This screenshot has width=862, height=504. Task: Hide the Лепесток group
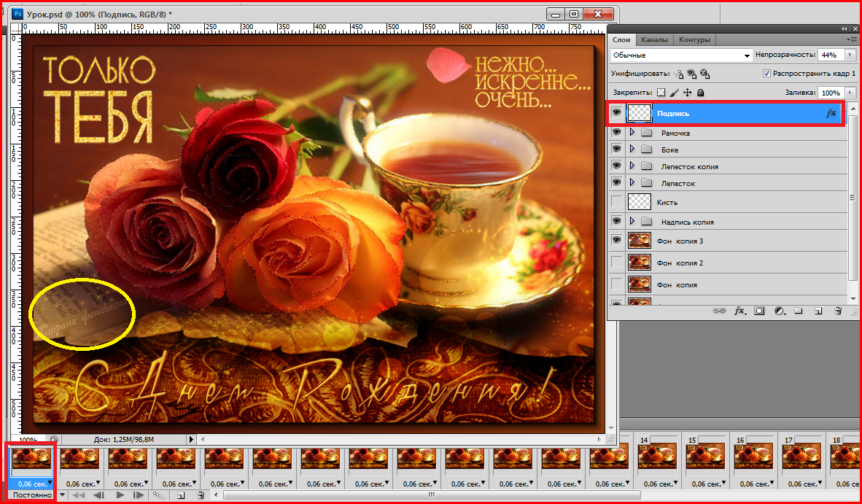tap(617, 182)
